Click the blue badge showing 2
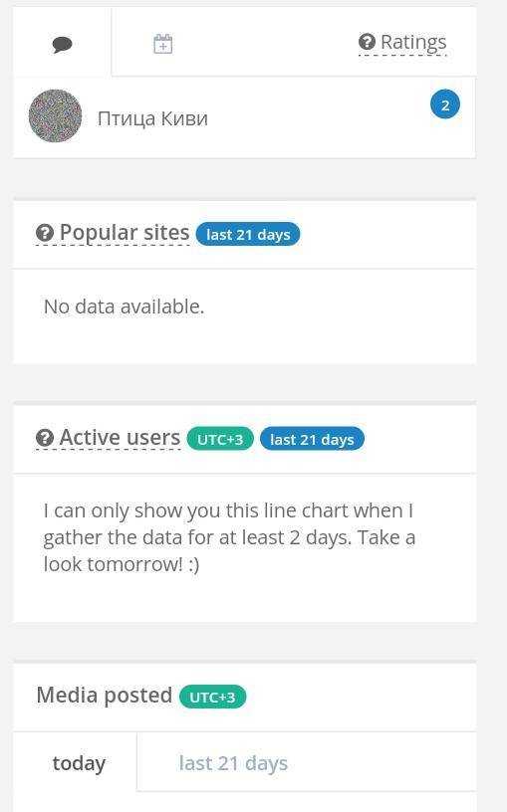507x812 pixels. click(445, 104)
